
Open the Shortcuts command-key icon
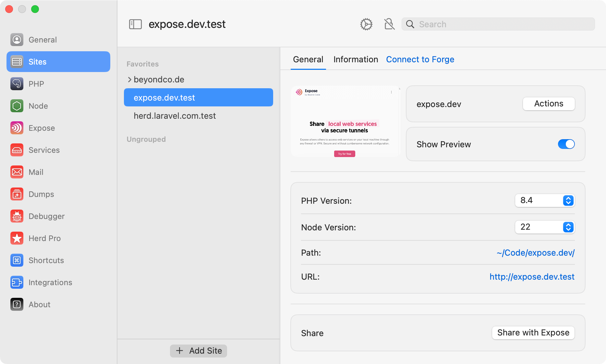coord(17,260)
